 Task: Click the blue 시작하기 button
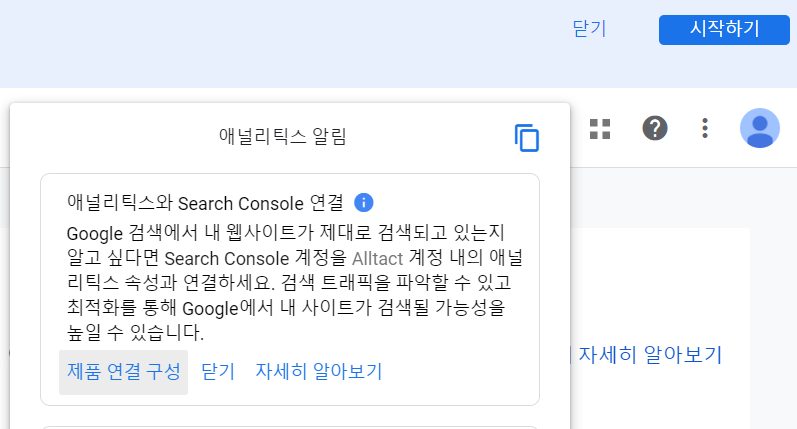tap(724, 29)
